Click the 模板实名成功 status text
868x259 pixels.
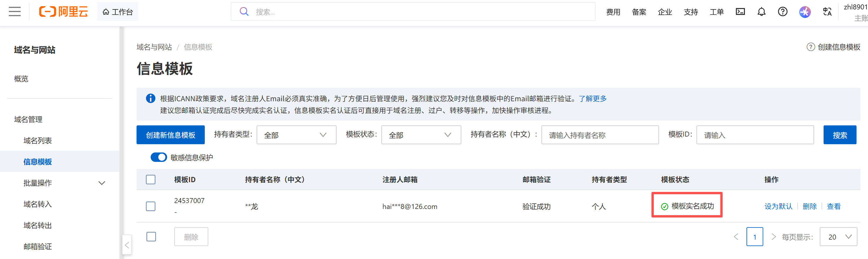coord(692,206)
